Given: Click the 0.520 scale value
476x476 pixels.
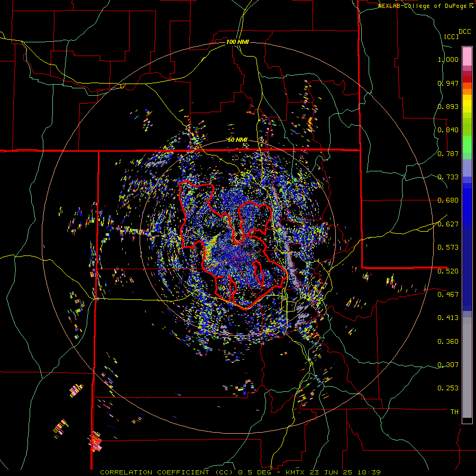Looking at the screenshot, I should [x=448, y=271].
